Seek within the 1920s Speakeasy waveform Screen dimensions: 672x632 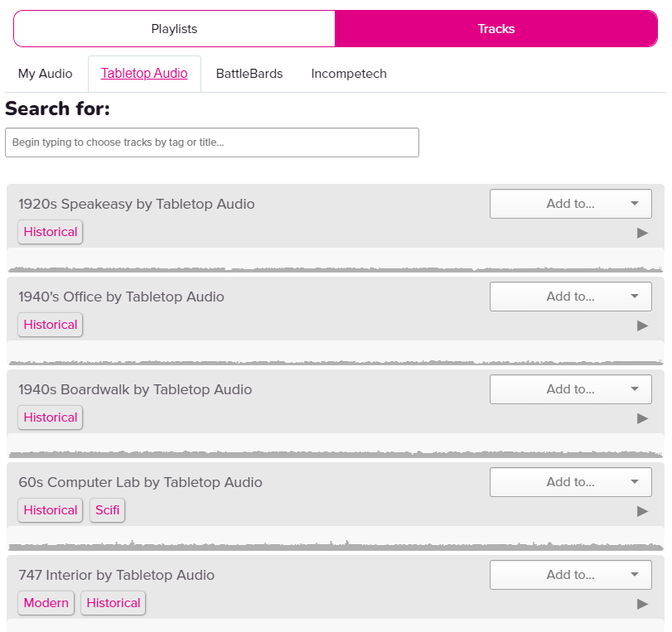point(336,260)
